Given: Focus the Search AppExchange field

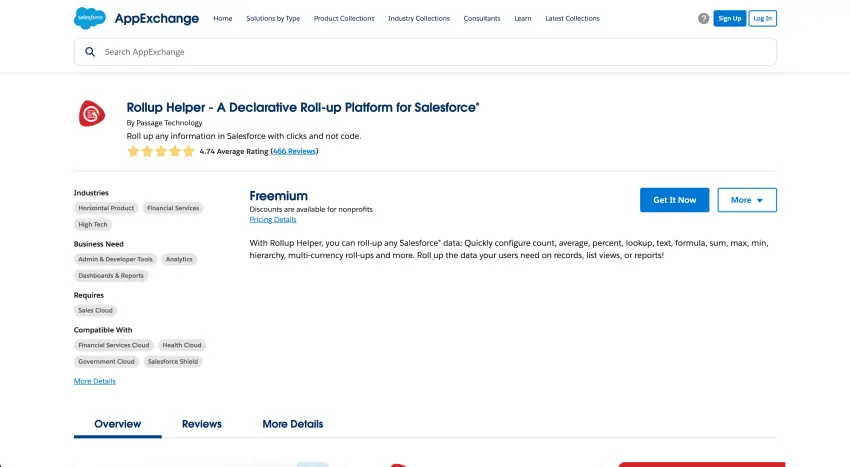Looking at the screenshot, I should click(430, 52).
